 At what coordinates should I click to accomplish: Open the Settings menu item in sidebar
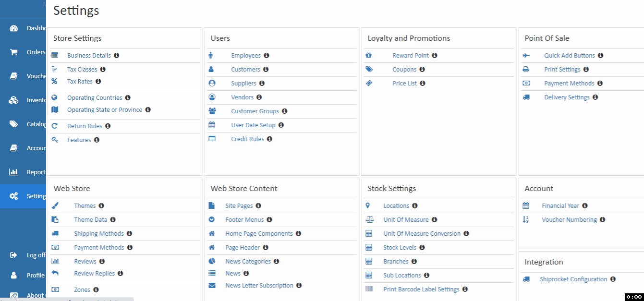pos(29,196)
